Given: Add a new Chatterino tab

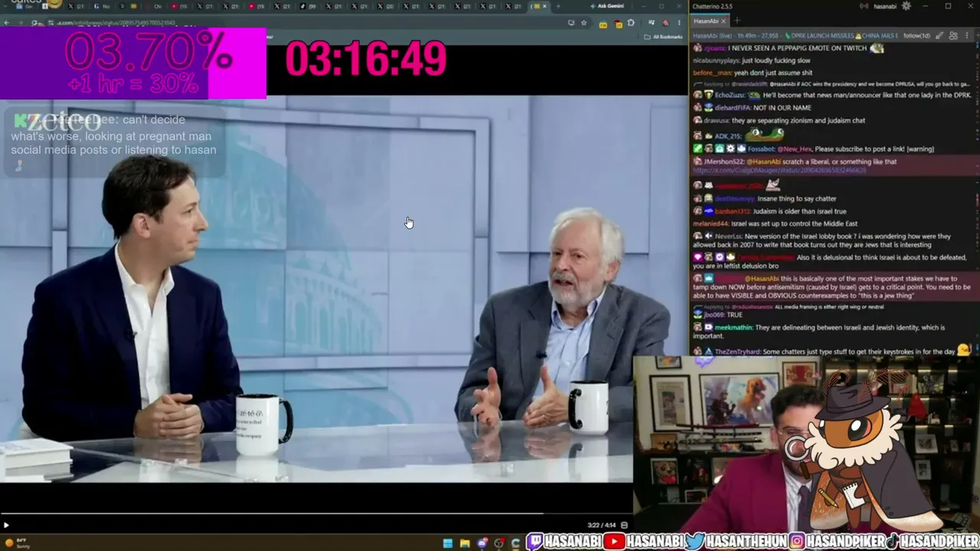Looking at the screenshot, I should tap(737, 21).
